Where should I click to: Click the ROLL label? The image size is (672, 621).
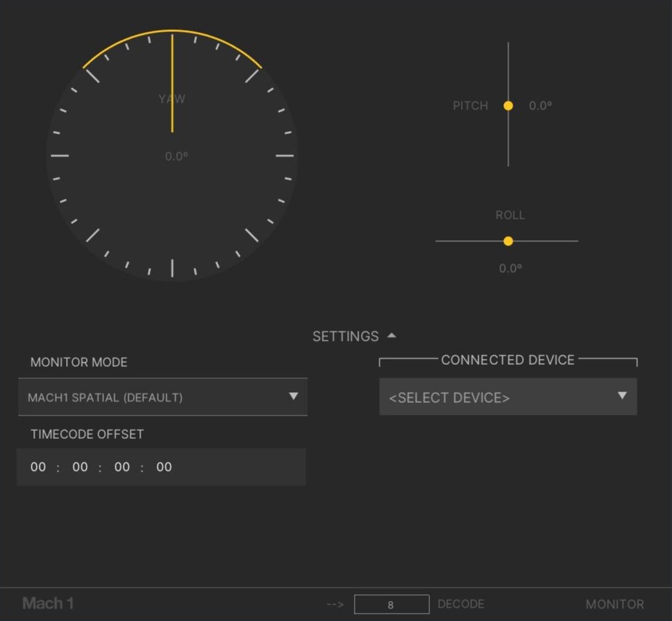point(511,215)
